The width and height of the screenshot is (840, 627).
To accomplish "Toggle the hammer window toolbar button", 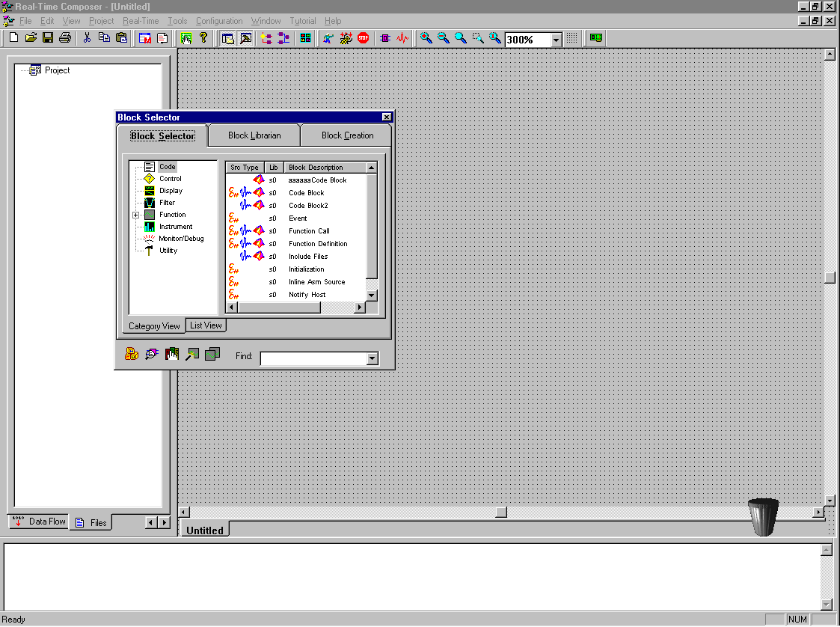I will [x=245, y=38].
